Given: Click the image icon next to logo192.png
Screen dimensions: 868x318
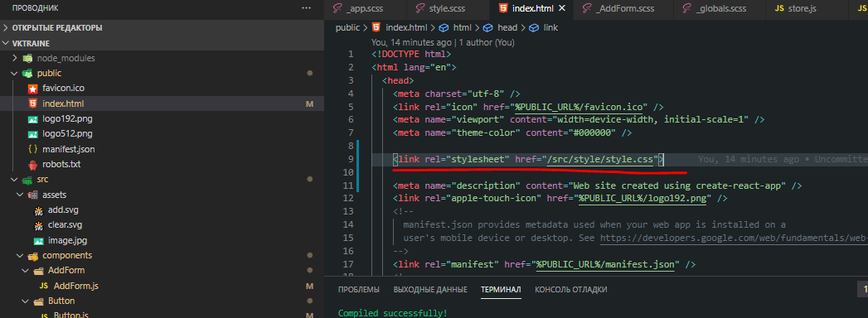Looking at the screenshot, I should 32,119.
